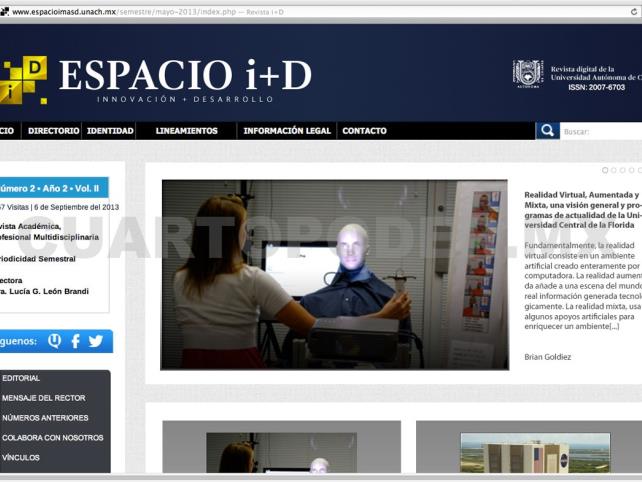This screenshot has height=482, width=642.
Task: Click the Buscar search input field
Action: [x=601, y=131]
